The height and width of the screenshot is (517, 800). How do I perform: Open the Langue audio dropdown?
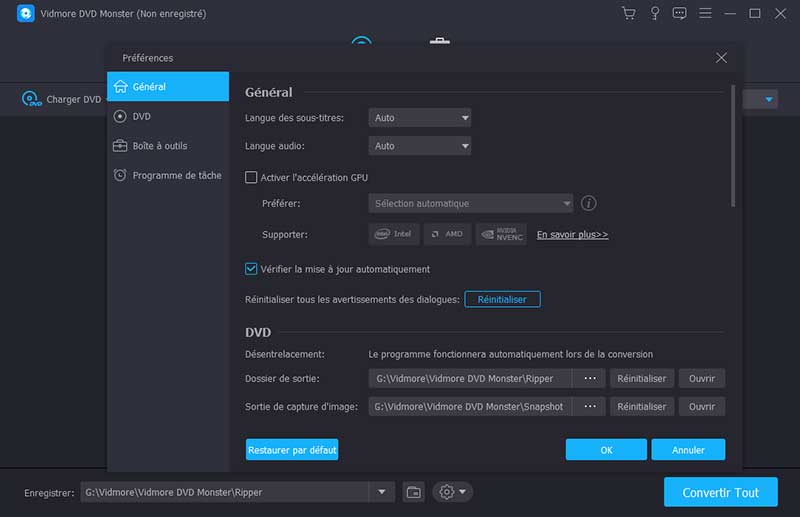point(419,146)
